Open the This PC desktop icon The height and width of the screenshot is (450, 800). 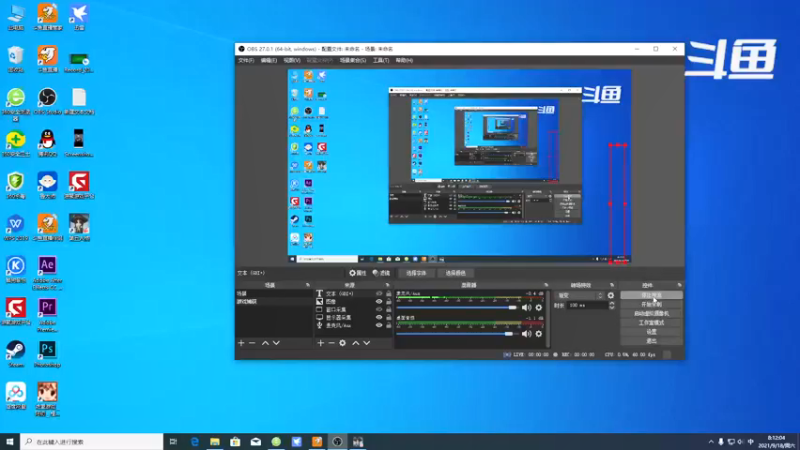pos(16,16)
